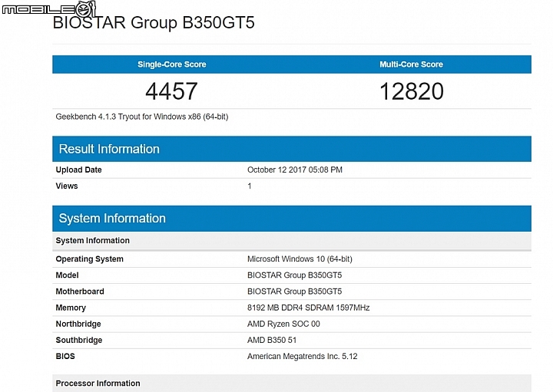
Task: Click the Memory label
Action: tap(71, 308)
